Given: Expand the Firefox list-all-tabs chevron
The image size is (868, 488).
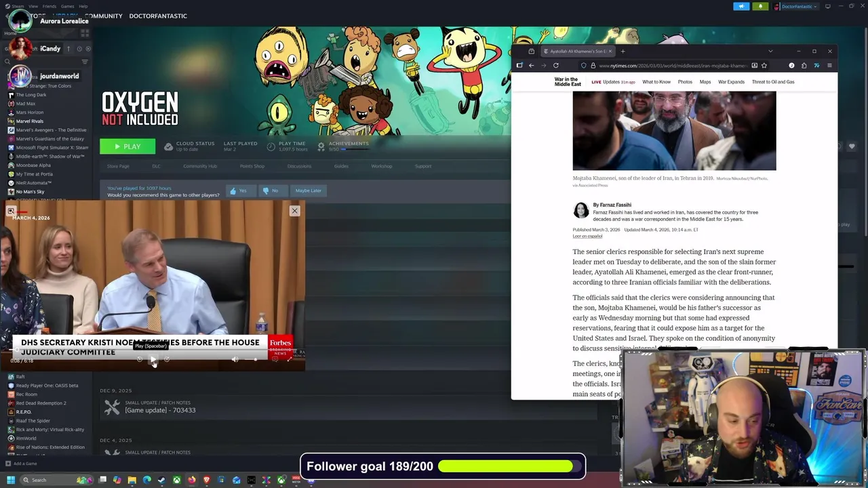Looking at the screenshot, I should pyautogui.click(x=770, y=52).
